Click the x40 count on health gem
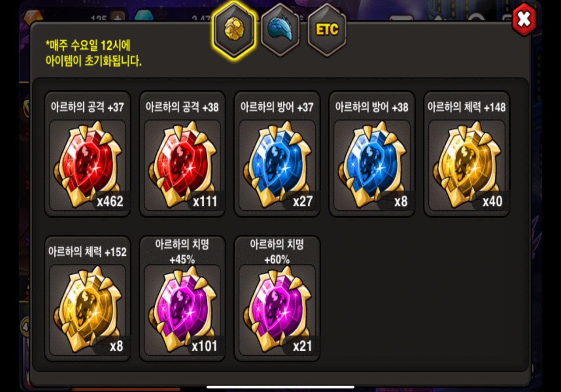Image resolution: width=561 pixels, height=392 pixels. click(x=493, y=201)
